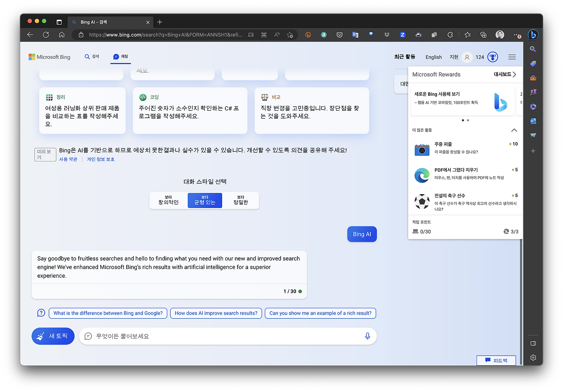
Task: Switch to the 검색 tab
Action: point(91,57)
